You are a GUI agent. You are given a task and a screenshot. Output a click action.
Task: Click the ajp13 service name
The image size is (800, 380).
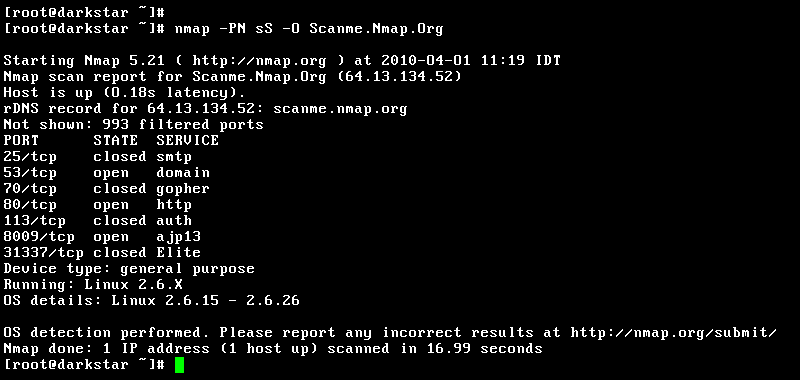[179, 237]
